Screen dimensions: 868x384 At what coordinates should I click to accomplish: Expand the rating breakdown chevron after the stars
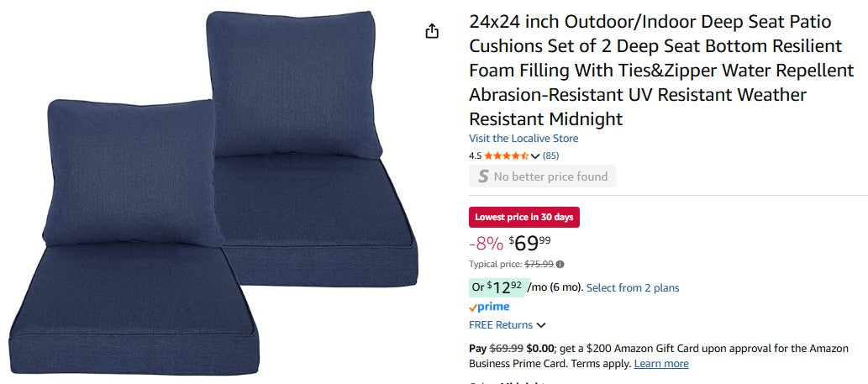(535, 156)
